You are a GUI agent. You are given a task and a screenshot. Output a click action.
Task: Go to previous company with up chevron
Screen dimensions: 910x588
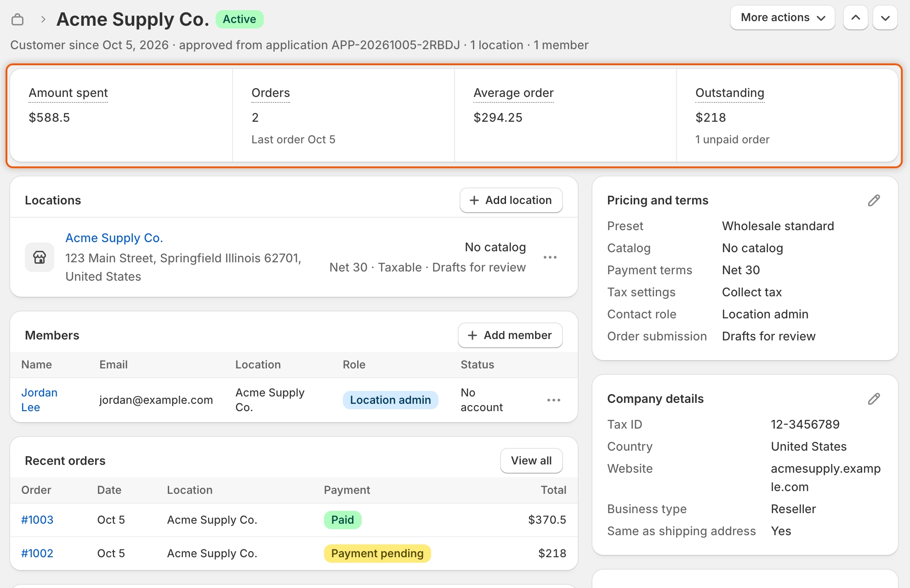click(x=856, y=18)
